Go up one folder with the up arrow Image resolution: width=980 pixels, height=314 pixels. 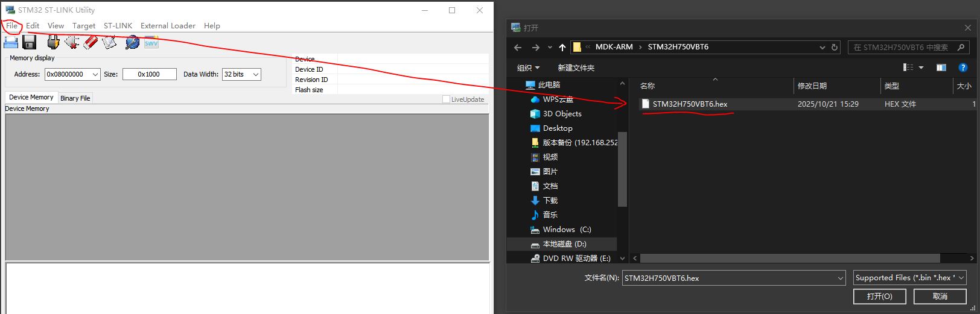(562, 47)
